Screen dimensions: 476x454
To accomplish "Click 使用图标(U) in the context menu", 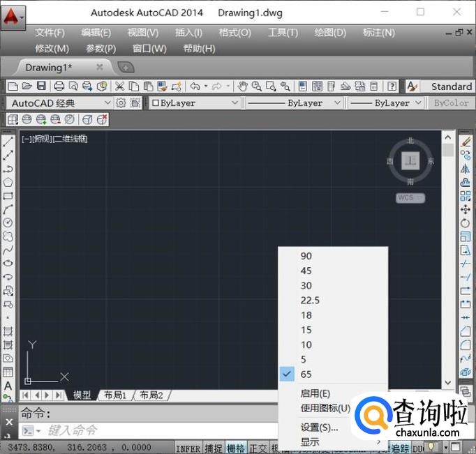I will click(x=325, y=408).
